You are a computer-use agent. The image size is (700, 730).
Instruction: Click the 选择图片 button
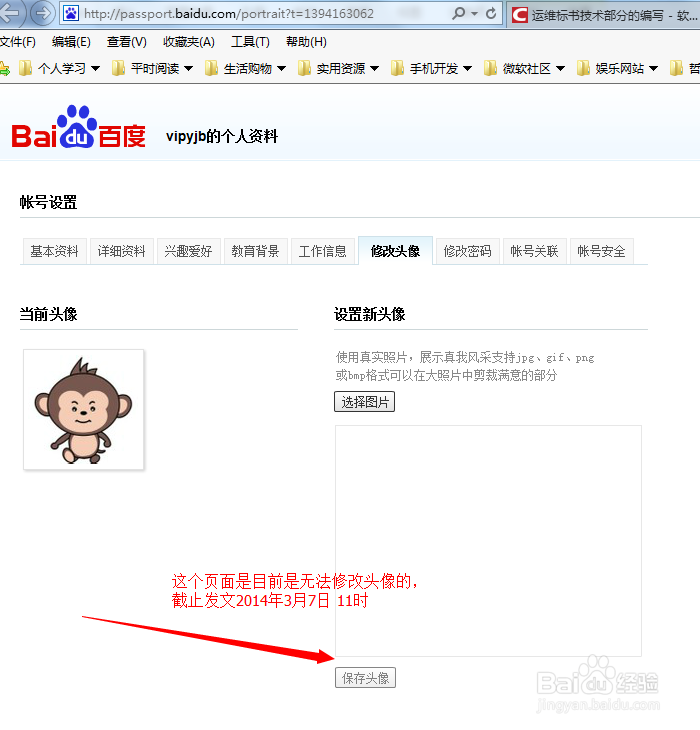(x=364, y=402)
